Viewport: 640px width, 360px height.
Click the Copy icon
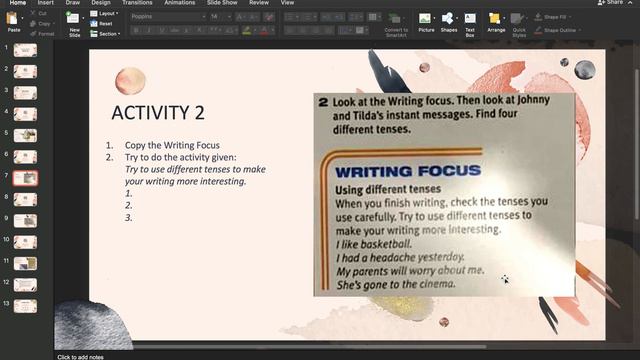click(33, 24)
